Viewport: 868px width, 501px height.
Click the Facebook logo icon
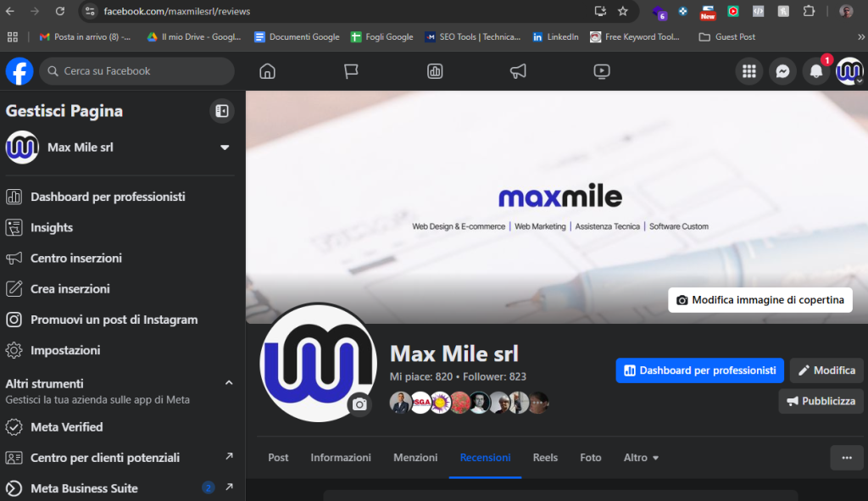point(19,71)
